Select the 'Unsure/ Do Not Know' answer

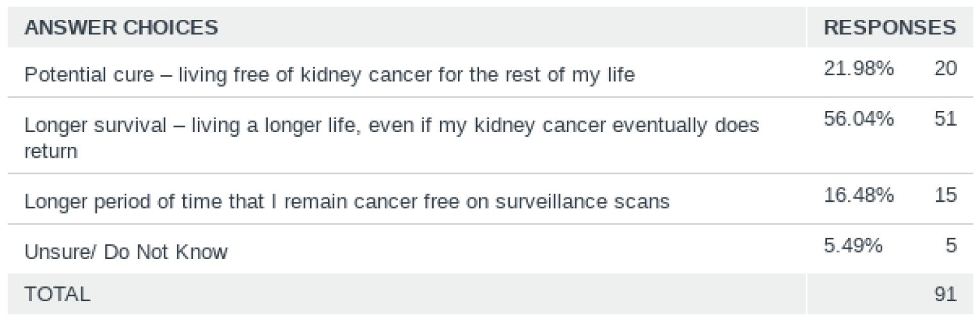(x=126, y=252)
